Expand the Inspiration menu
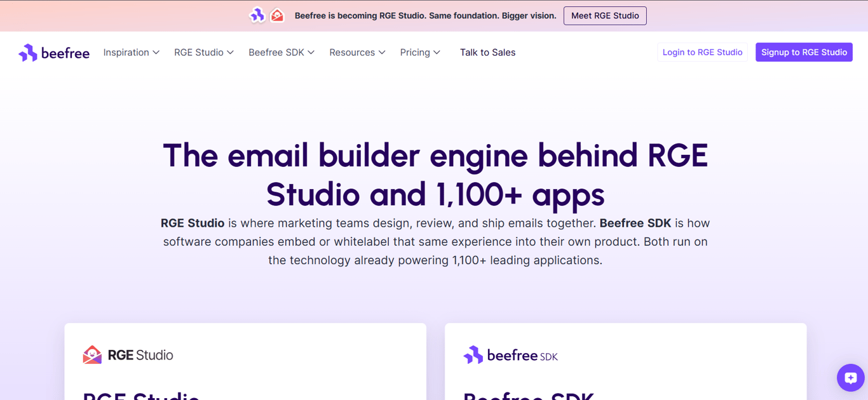The image size is (868, 400). (x=131, y=53)
